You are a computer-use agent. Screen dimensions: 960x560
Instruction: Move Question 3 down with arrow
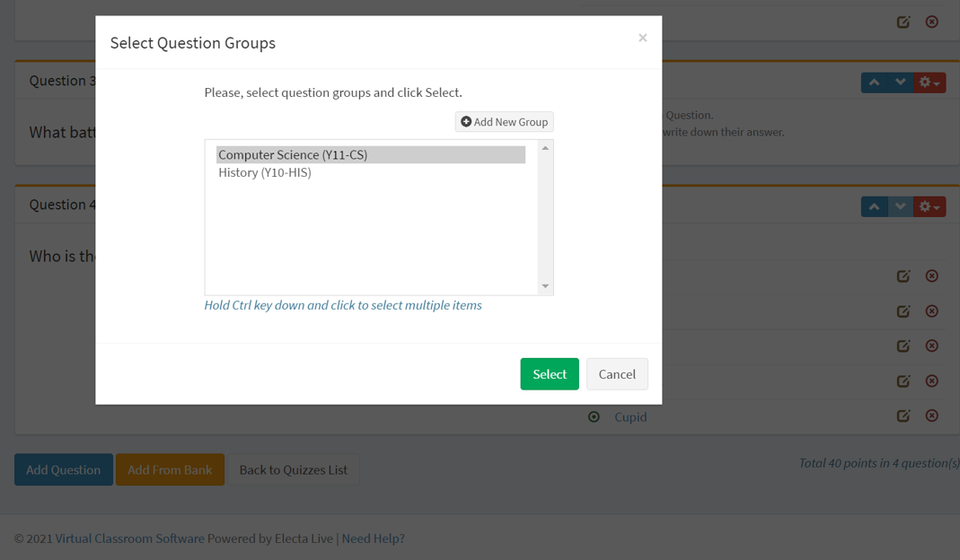tap(900, 83)
